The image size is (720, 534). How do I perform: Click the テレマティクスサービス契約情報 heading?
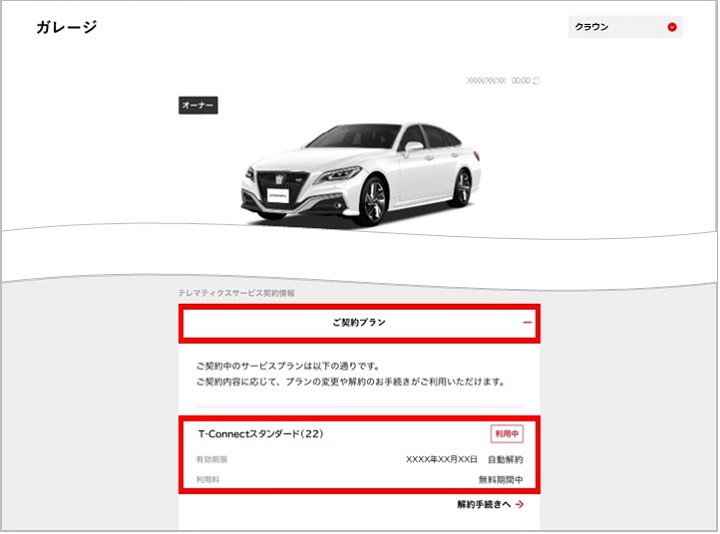pyautogui.click(x=236, y=293)
